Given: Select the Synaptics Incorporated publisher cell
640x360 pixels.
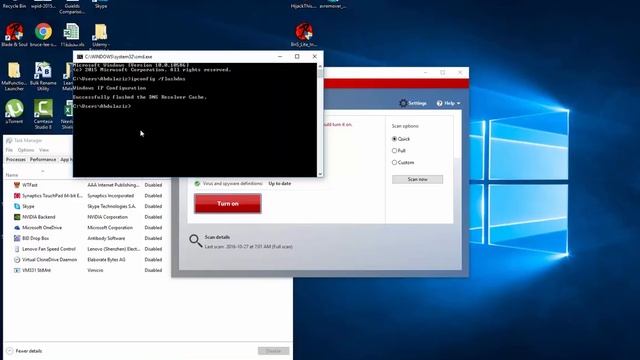Looking at the screenshot, I should [x=111, y=196].
